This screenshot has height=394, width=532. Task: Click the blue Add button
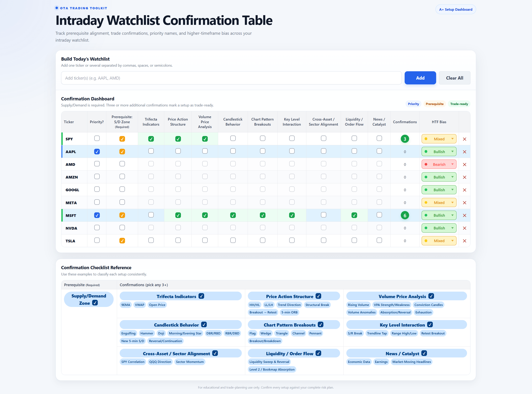tap(420, 78)
